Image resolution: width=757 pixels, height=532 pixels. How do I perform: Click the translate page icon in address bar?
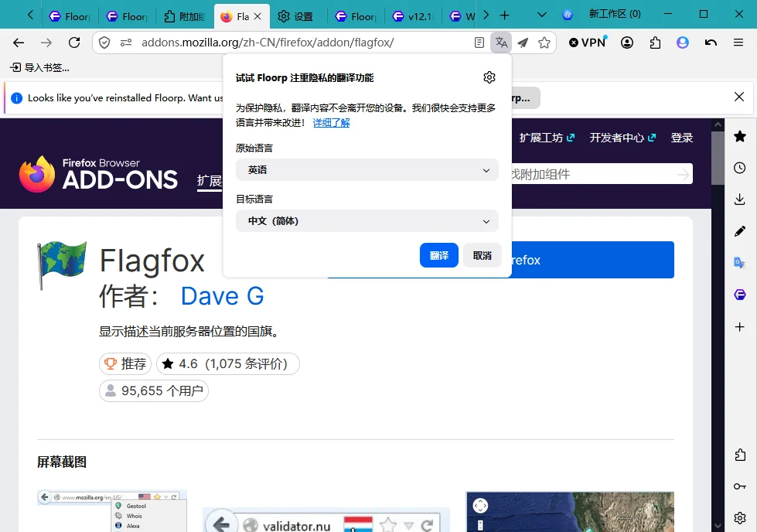[501, 43]
